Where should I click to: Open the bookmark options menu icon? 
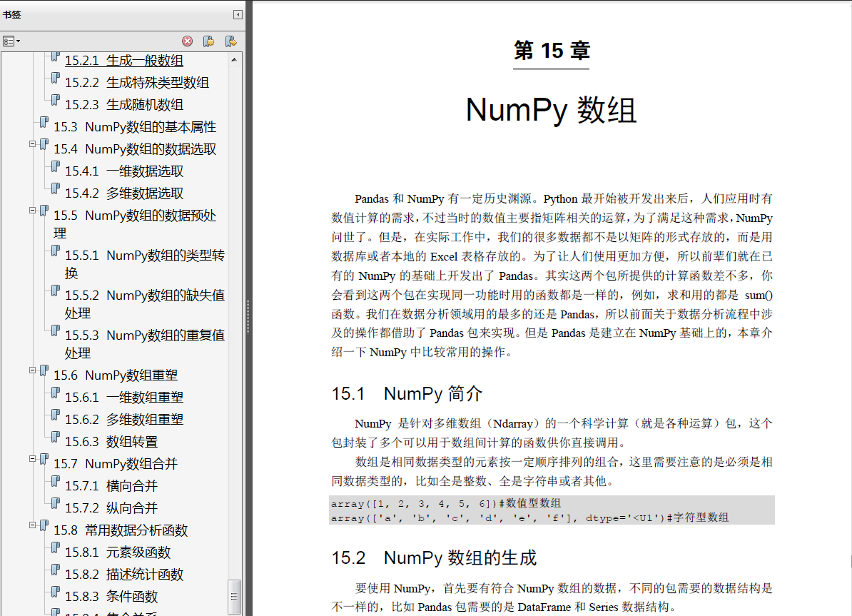11,41
